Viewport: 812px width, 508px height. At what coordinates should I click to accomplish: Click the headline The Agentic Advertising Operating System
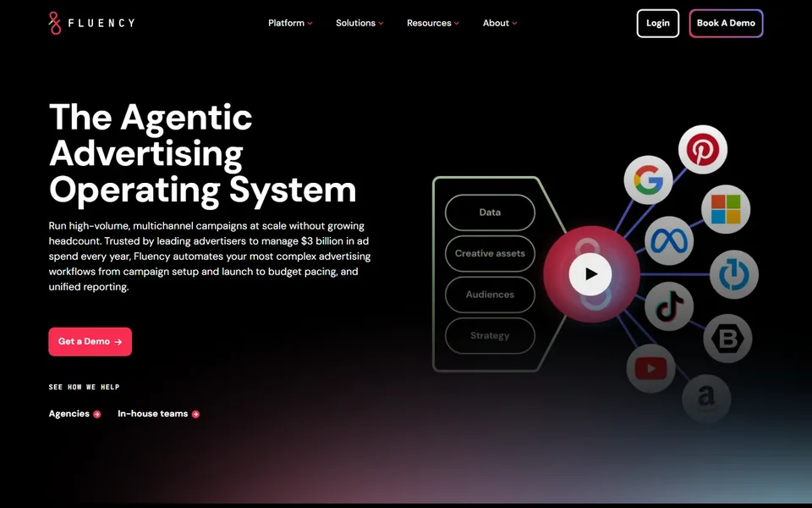[x=202, y=153]
